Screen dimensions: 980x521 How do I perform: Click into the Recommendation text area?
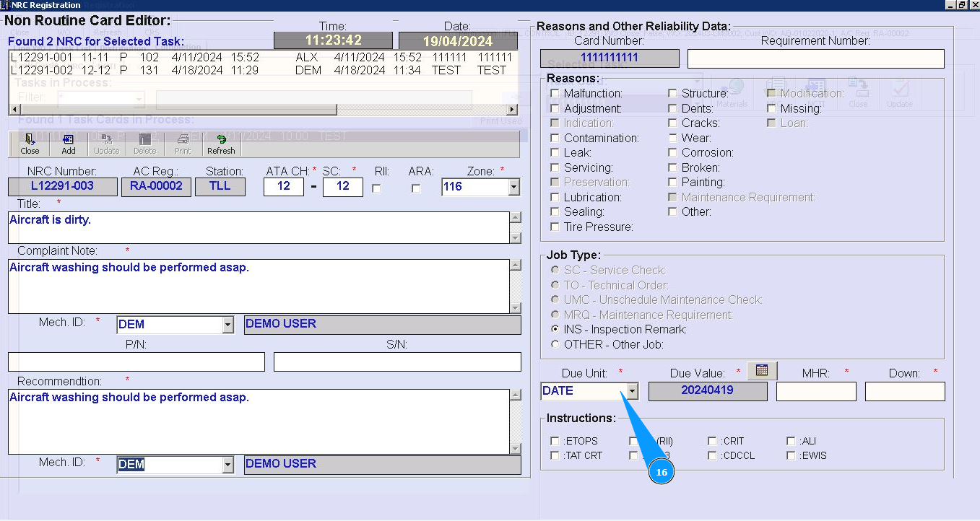pyautogui.click(x=259, y=421)
